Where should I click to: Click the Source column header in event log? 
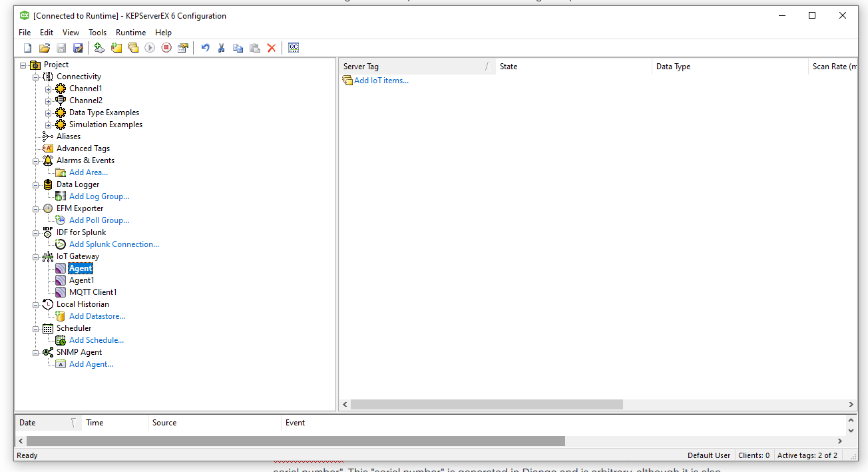pyautogui.click(x=214, y=423)
